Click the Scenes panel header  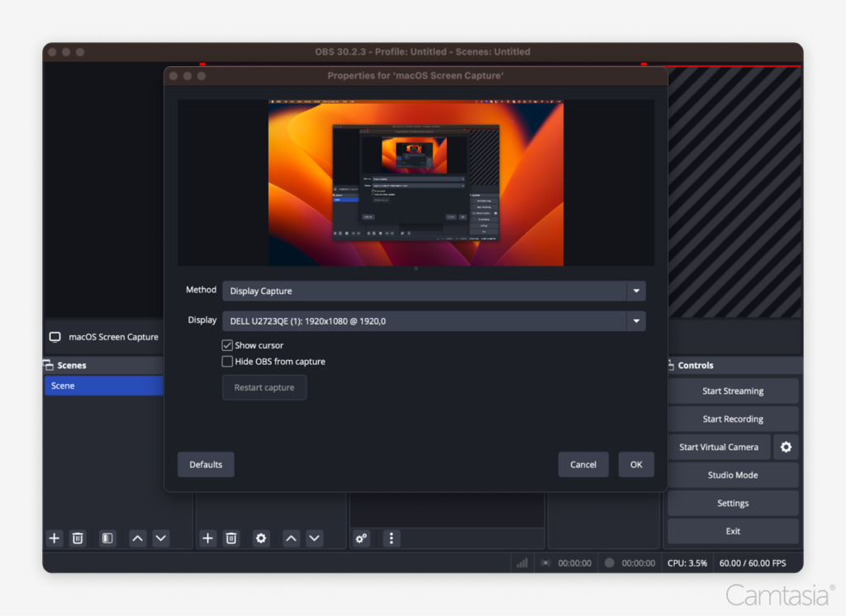click(x=103, y=365)
